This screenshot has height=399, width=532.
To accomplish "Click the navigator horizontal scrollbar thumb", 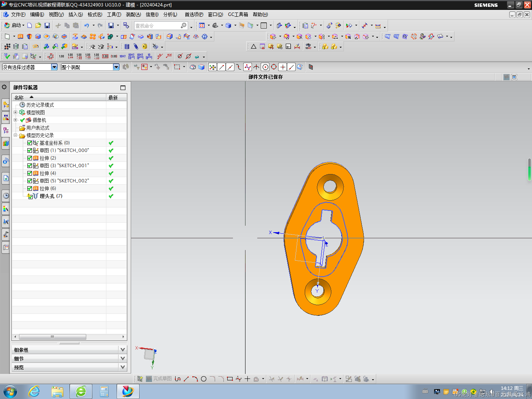I will [52, 337].
